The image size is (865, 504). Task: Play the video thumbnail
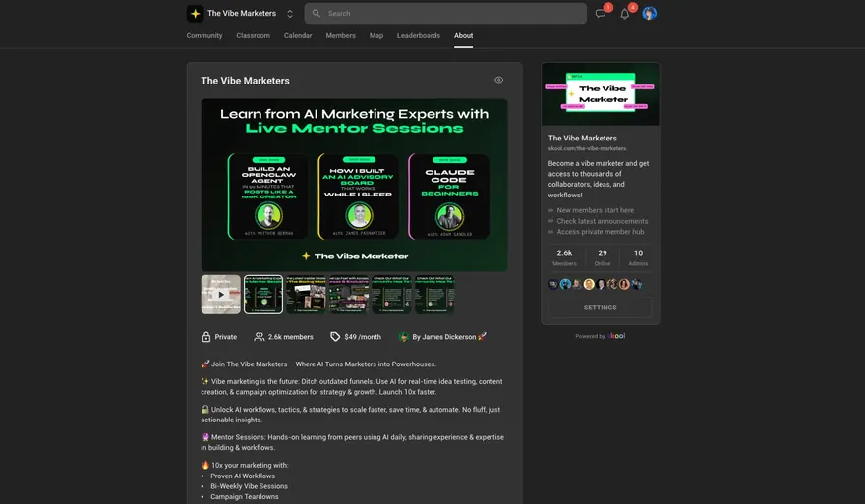pos(220,295)
